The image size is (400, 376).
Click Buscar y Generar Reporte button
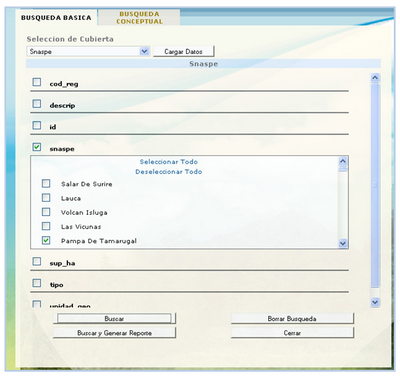[114, 333]
